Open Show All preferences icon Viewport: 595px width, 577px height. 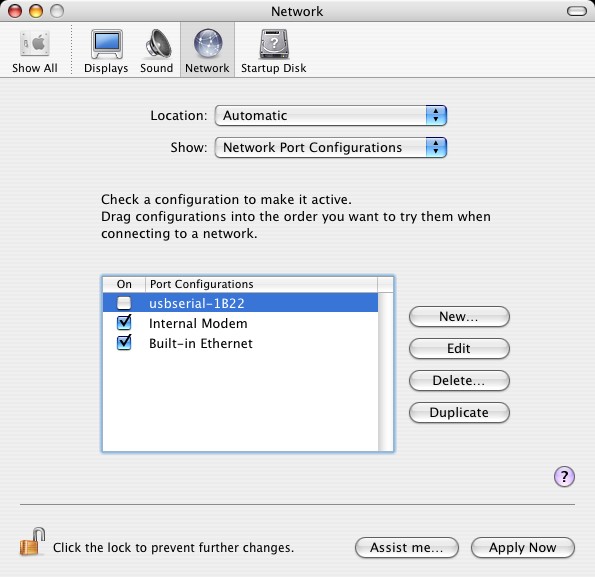(35, 44)
